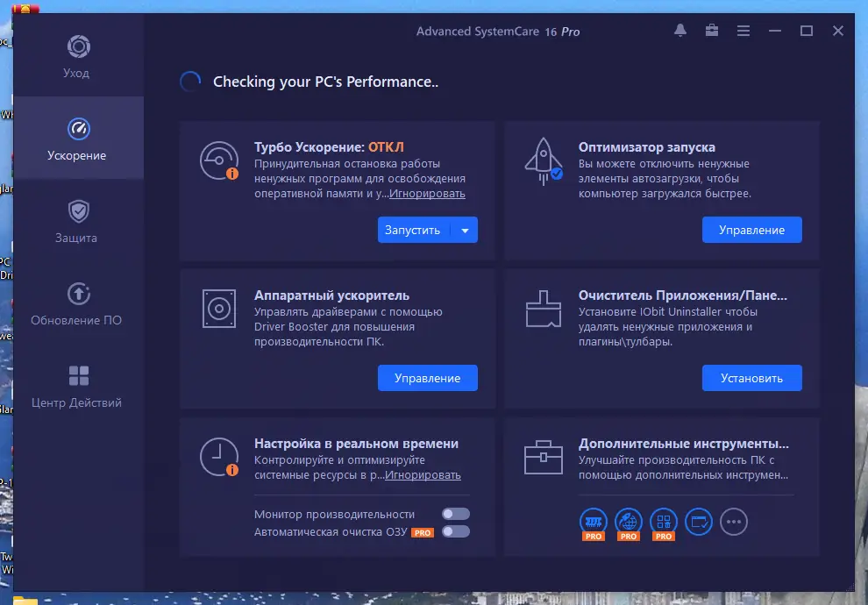Open the Internet booster globe PRO tool icon
The height and width of the screenshot is (605, 868).
(x=629, y=523)
